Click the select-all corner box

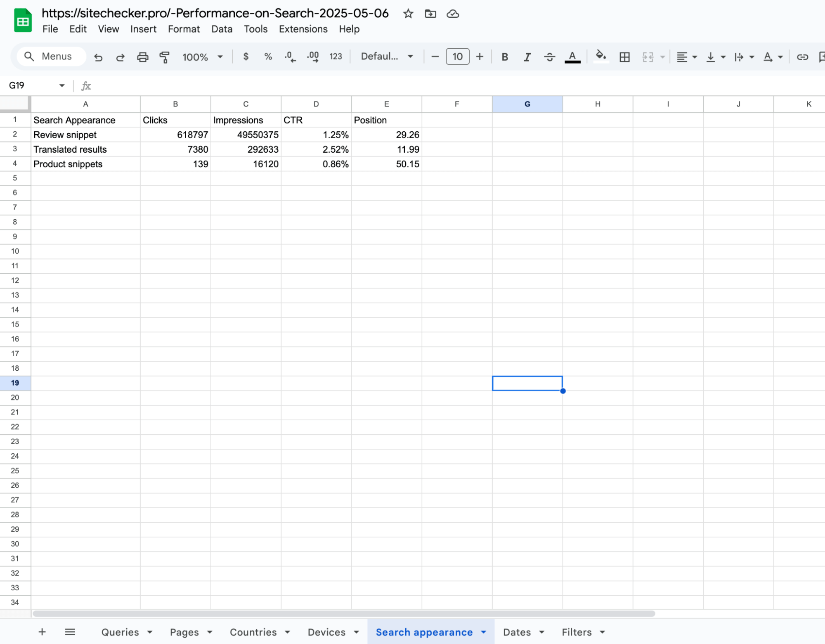[x=15, y=104]
